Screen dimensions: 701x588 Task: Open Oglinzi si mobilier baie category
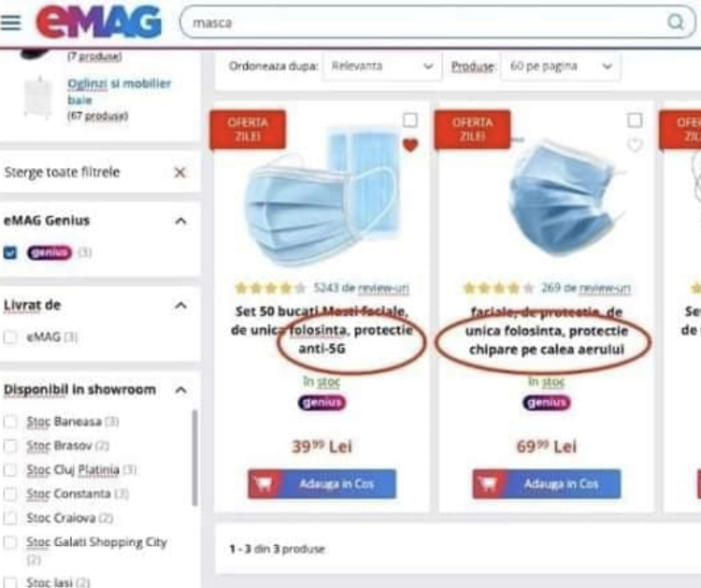pyautogui.click(x=119, y=92)
